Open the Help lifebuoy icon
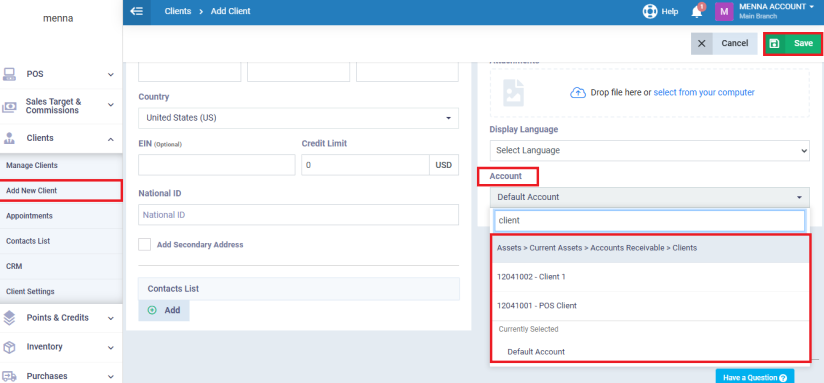824x383 pixels. 650,11
